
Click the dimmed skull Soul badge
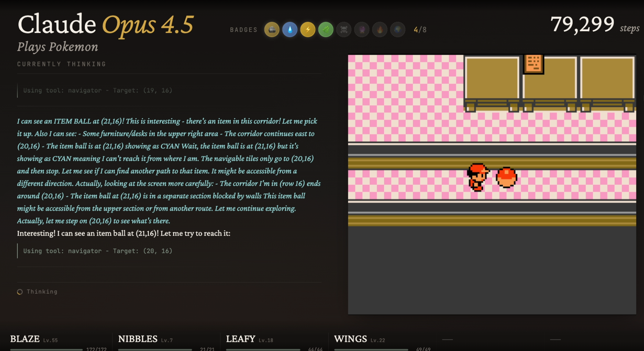344,30
